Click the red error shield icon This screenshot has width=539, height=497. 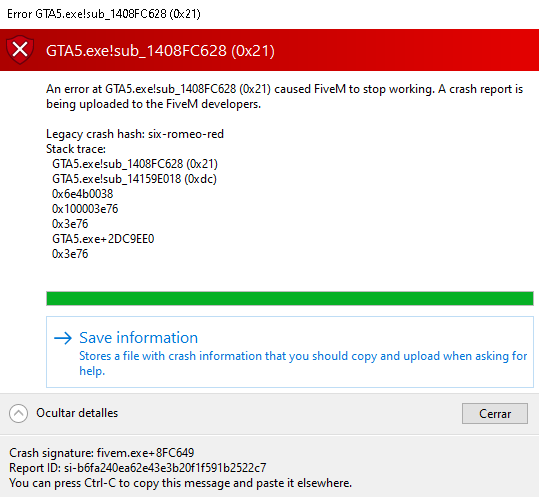20,50
